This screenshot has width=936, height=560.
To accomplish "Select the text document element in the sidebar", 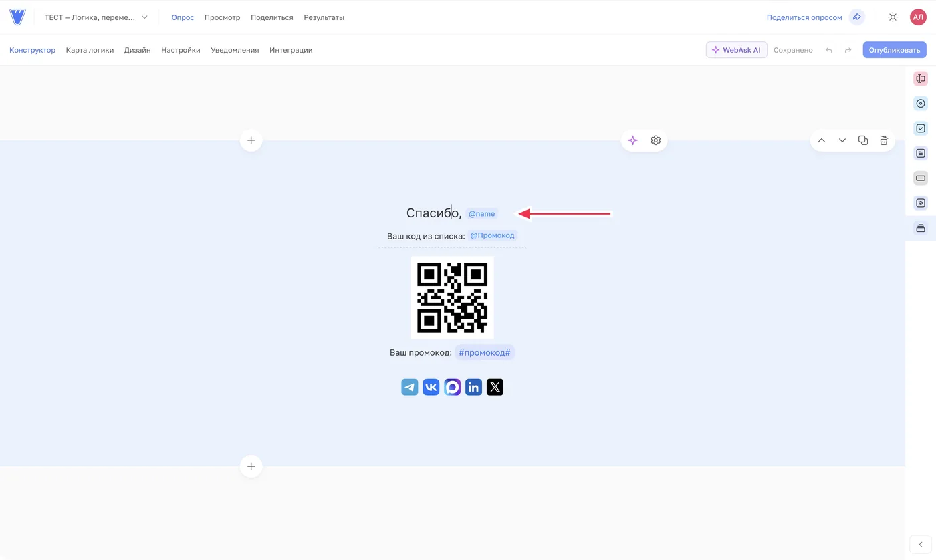I will [x=921, y=153].
